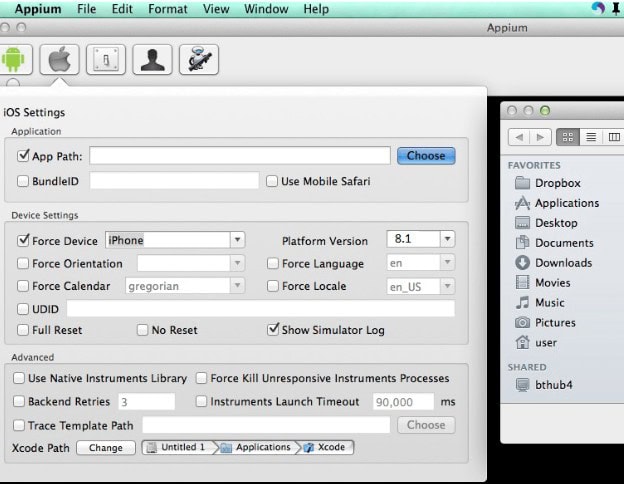Open Force Language en dropdown
This screenshot has width=624, height=484.
pyautogui.click(x=447, y=262)
